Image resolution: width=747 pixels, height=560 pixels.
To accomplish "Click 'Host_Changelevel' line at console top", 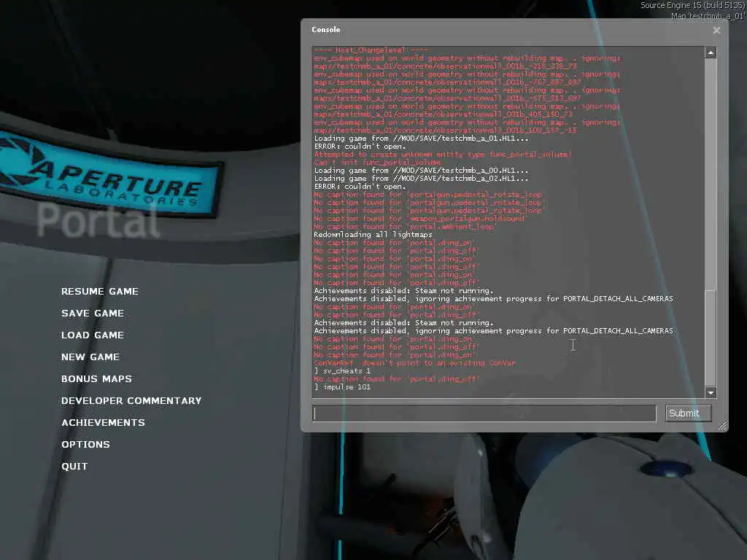I will [x=371, y=50].
